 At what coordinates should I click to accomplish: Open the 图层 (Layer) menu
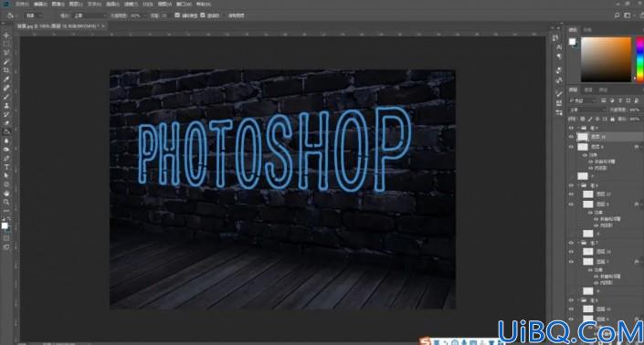pyautogui.click(x=76, y=4)
